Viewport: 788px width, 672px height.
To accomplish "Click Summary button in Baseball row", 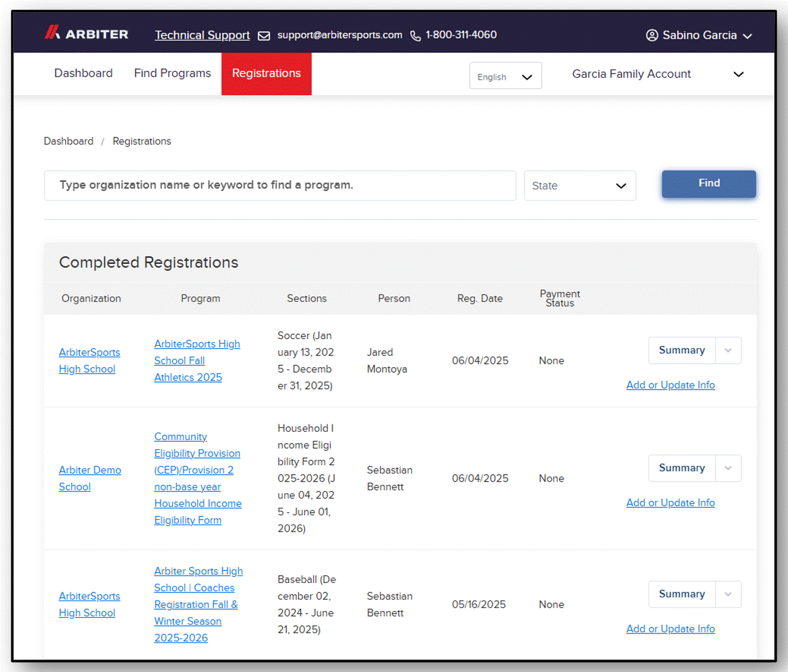I will pyautogui.click(x=682, y=594).
